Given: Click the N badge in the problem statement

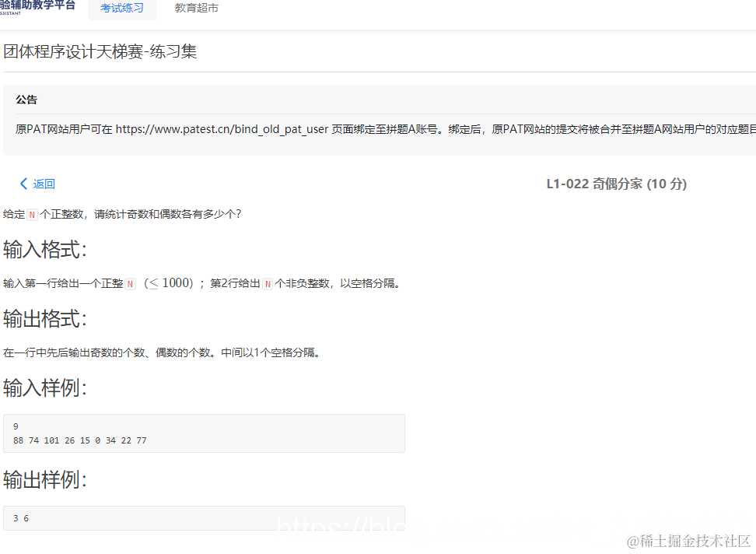Looking at the screenshot, I should [x=31, y=213].
